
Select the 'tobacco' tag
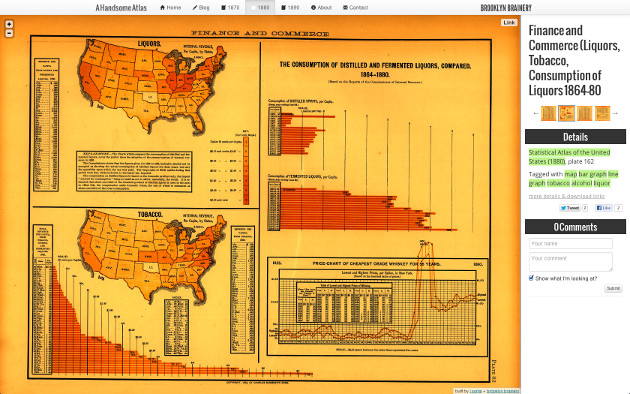coord(558,183)
